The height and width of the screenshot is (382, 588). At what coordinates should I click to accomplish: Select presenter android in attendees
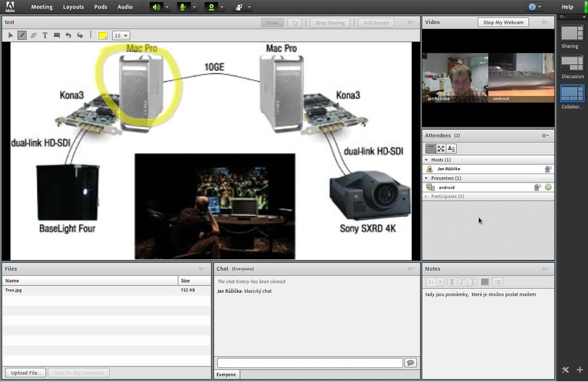click(x=488, y=187)
